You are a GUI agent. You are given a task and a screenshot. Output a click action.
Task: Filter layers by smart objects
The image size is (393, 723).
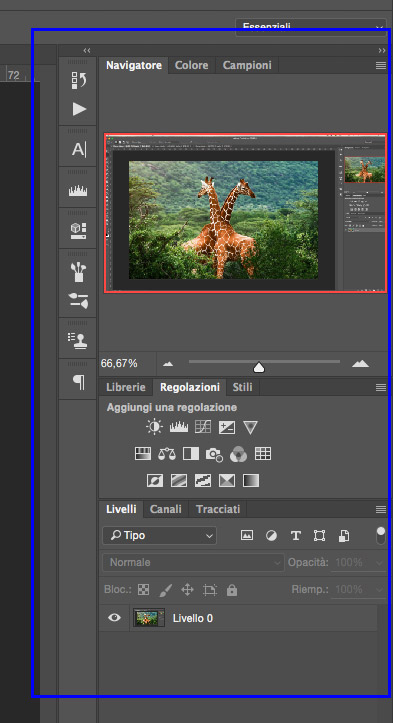tap(344, 535)
